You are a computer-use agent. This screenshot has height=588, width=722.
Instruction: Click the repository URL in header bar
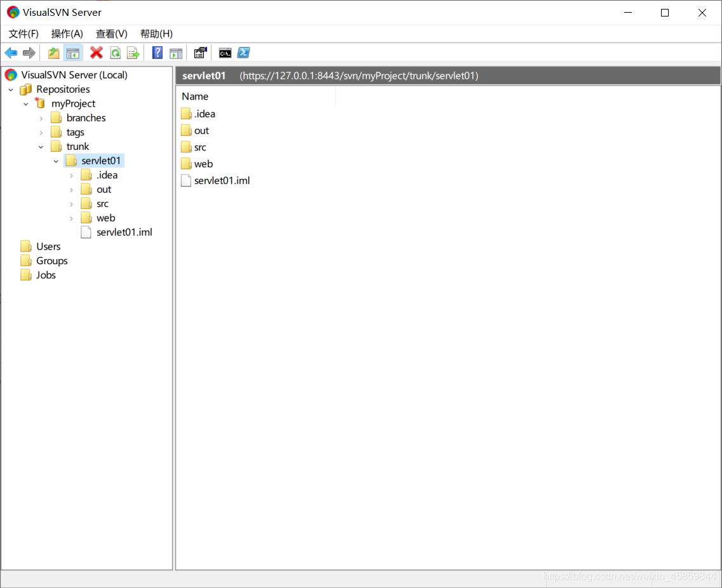coord(359,76)
